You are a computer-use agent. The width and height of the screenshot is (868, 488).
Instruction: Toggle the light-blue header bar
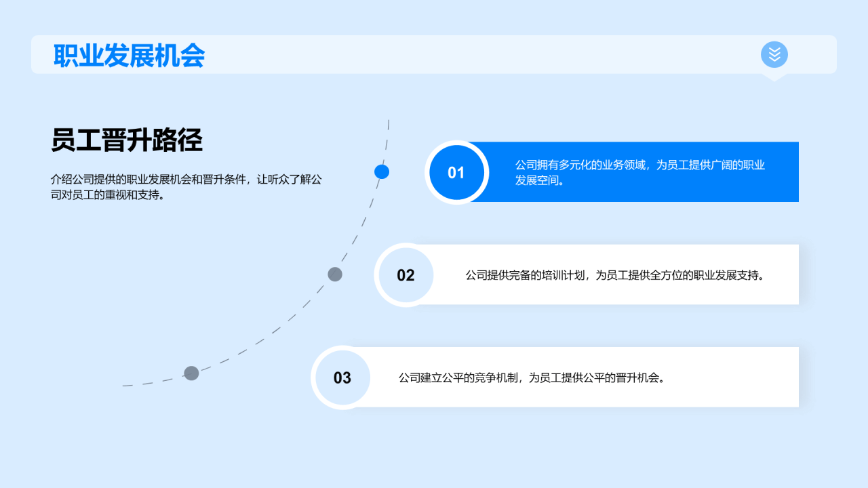tap(434, 54)
